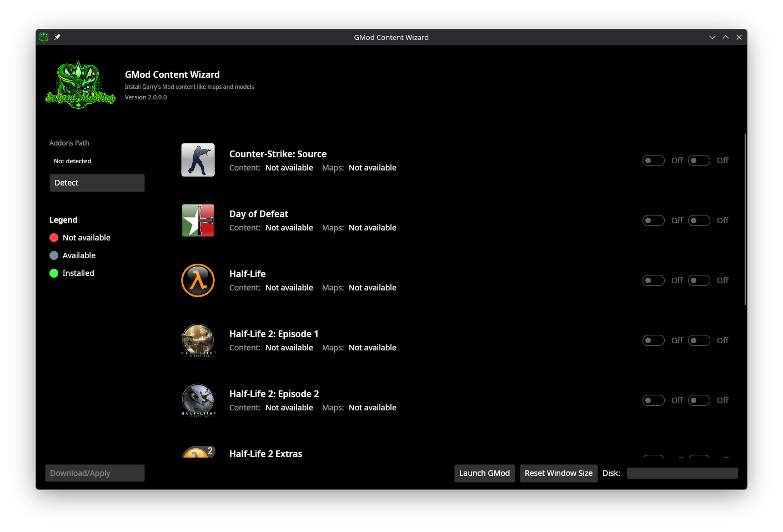Image resolution: width=783 pixels, height=532 pixels.
Task: Close the GMod Content Wizard window
Action: coord(739,37)
